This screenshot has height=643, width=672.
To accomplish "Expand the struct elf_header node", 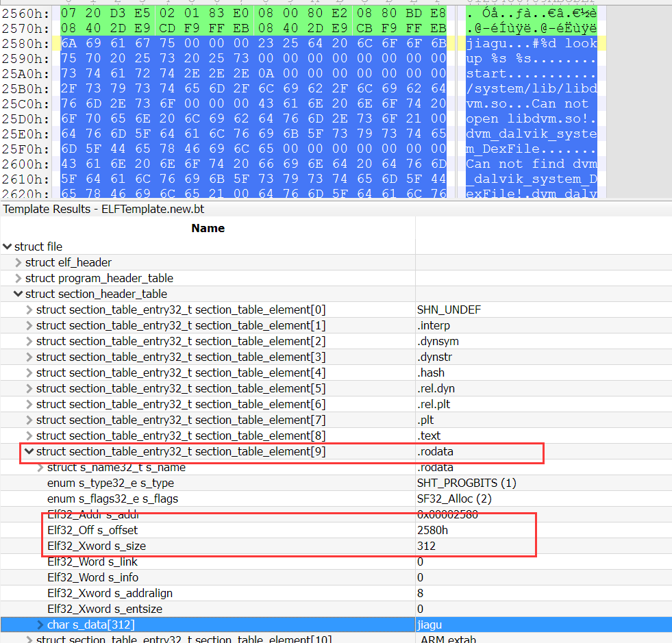I will click(18, 262).
